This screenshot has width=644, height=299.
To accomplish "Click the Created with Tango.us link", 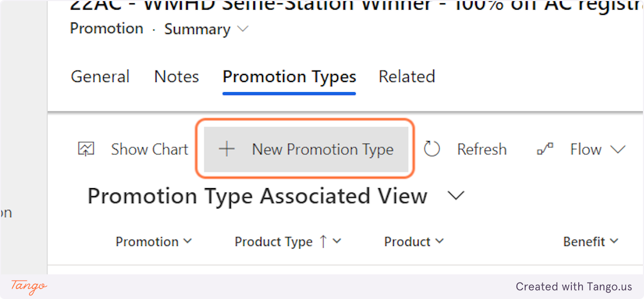I will pyautogui.click(x=574, y=287).
